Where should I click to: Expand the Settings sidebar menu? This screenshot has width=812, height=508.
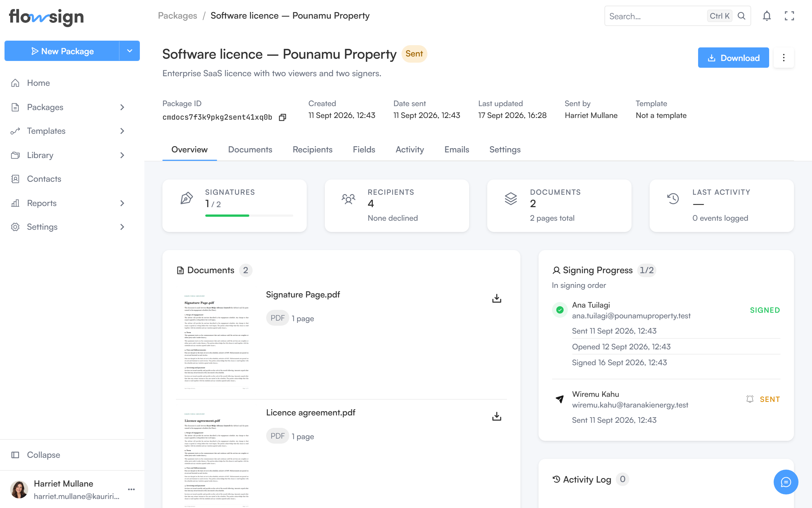click(x=122, y=227)
